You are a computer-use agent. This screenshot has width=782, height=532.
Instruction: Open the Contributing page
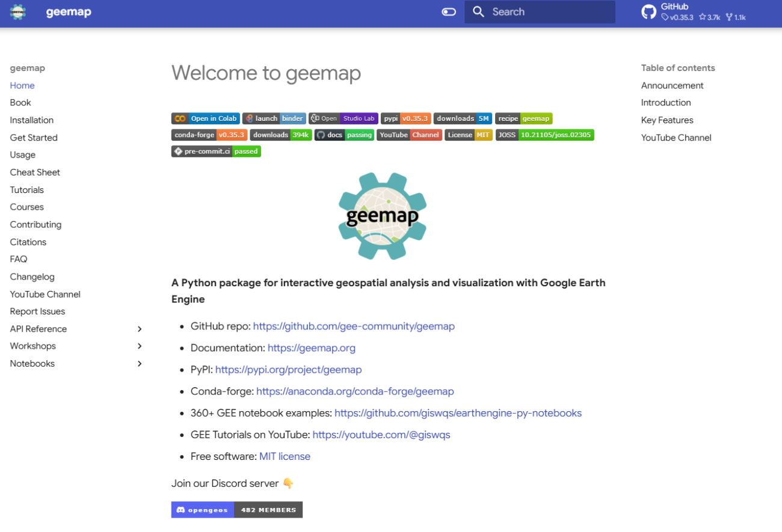[x=35, y=224]
